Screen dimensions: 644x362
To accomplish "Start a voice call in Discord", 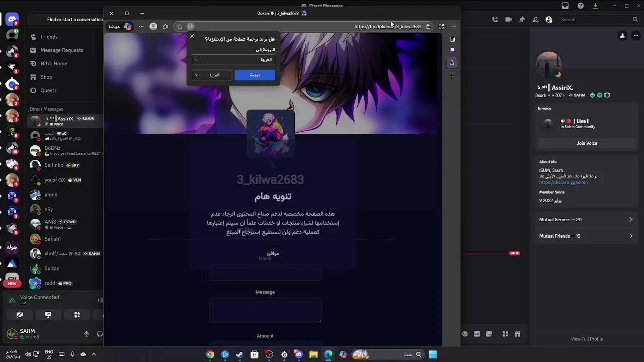I will pos(495,20).
